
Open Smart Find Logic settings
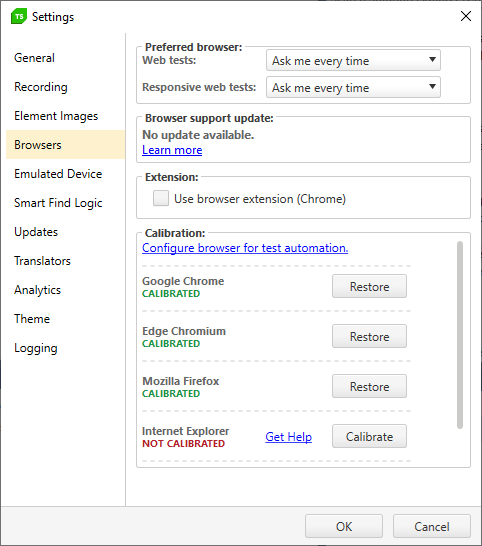point(65,203)
